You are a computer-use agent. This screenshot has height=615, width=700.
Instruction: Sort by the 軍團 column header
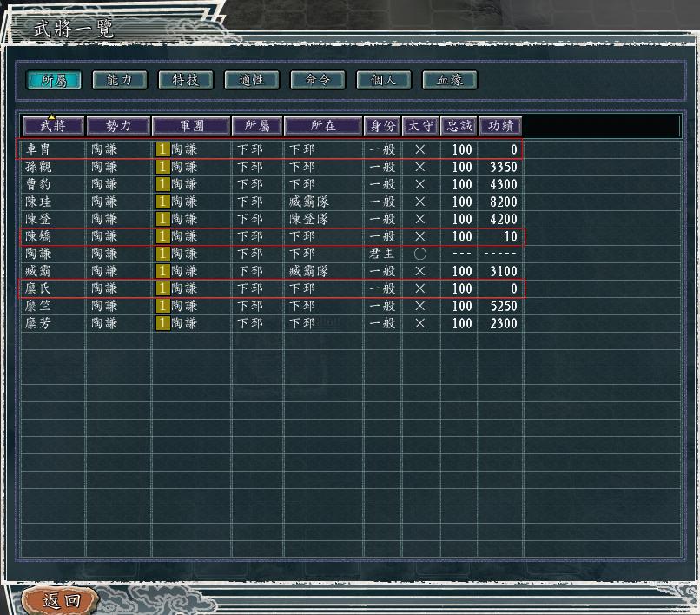point(192,126)
